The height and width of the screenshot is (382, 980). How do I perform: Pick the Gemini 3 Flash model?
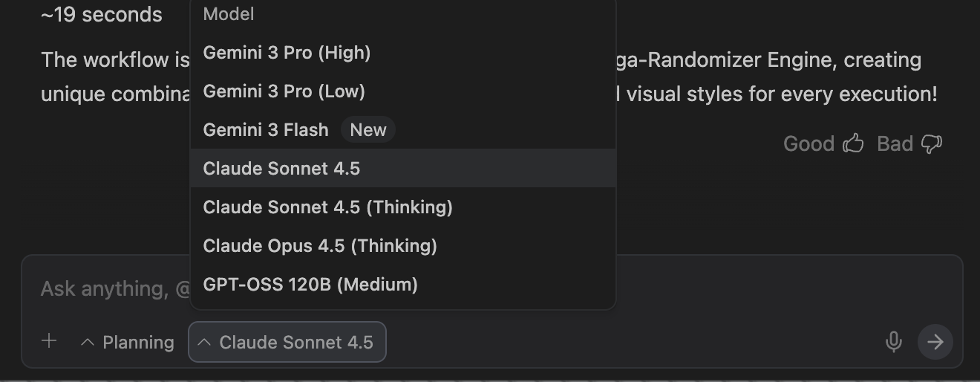click(266, 130)
